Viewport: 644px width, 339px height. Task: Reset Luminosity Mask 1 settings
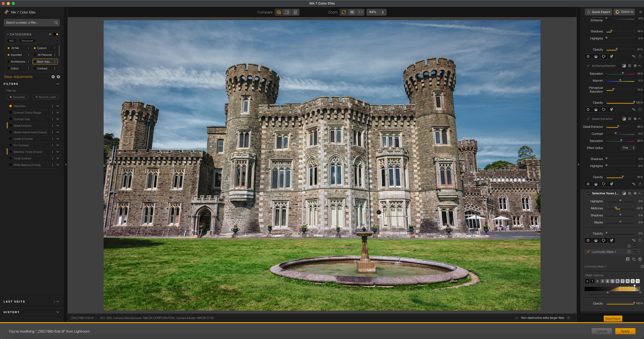(642, 266)
